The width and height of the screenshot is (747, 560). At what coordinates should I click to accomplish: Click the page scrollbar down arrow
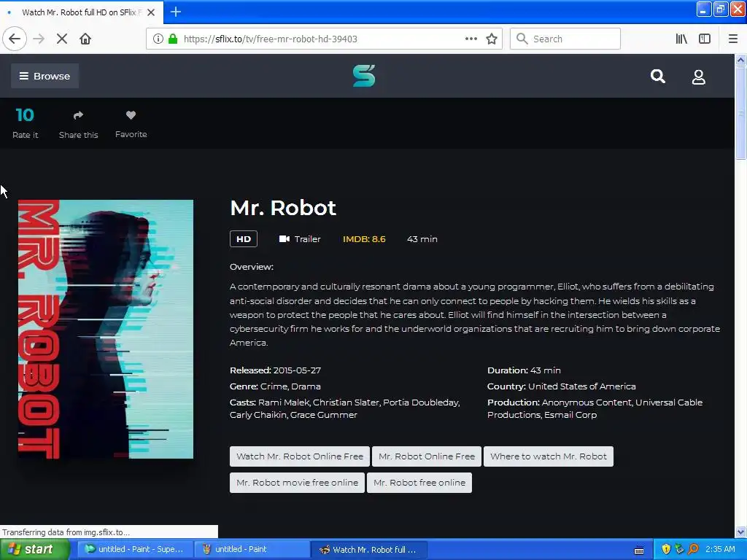[x=740, y=532]
